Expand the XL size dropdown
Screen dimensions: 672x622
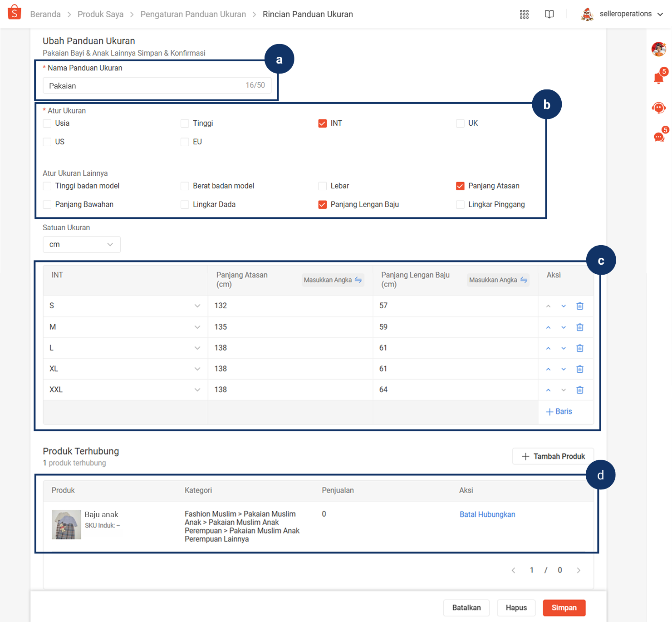click(125, 369)
